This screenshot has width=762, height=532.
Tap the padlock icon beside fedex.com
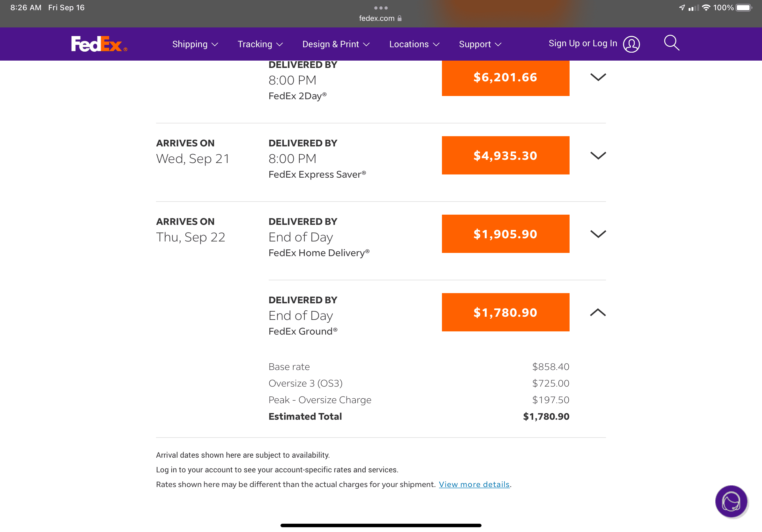pyautogui.click(x=399, y=18)
